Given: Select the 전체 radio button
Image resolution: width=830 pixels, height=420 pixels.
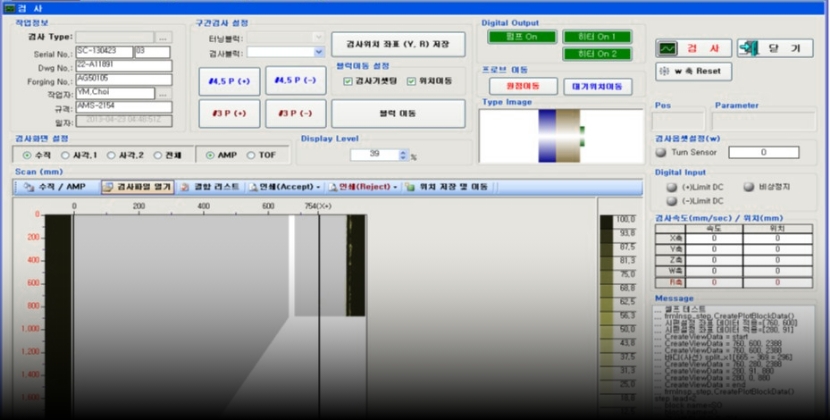Looking at the screenshot, I should pyautogui.click(x=157, y=155).
